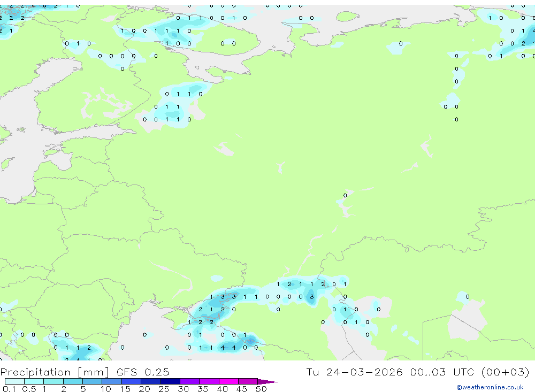Pick the 20–25 mm navy legend swatch
535x392 pixels.
151,381
